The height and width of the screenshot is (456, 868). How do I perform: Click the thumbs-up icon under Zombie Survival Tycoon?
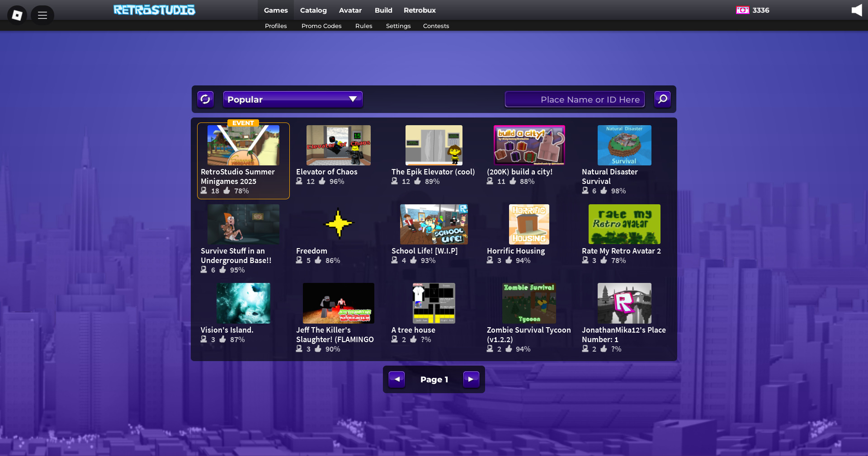[509, 349]
